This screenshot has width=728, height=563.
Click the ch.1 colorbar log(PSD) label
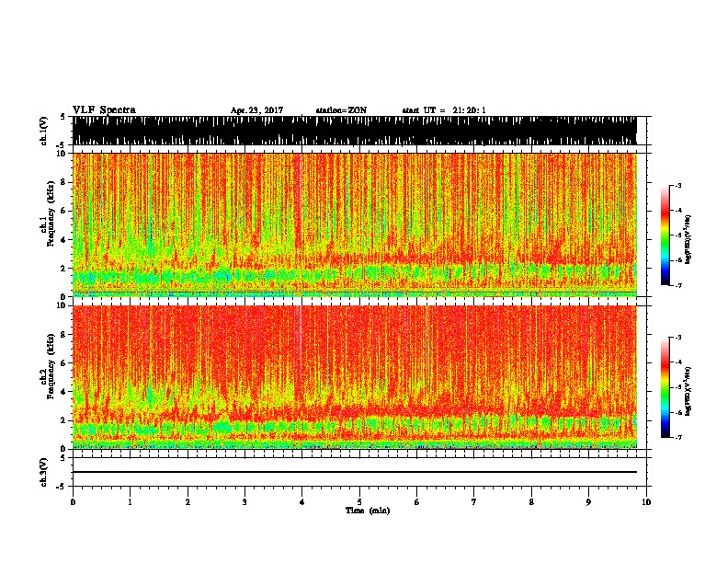[x=688, y=239]
